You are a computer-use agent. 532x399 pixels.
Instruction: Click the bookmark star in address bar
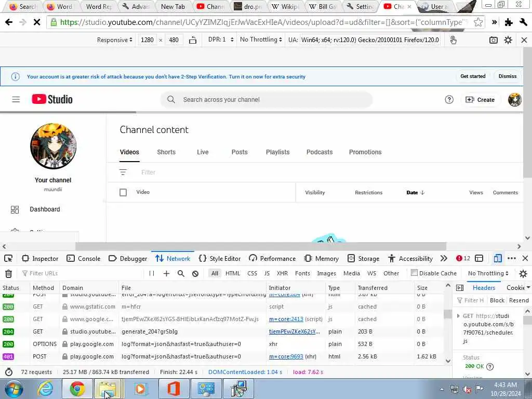478,22
